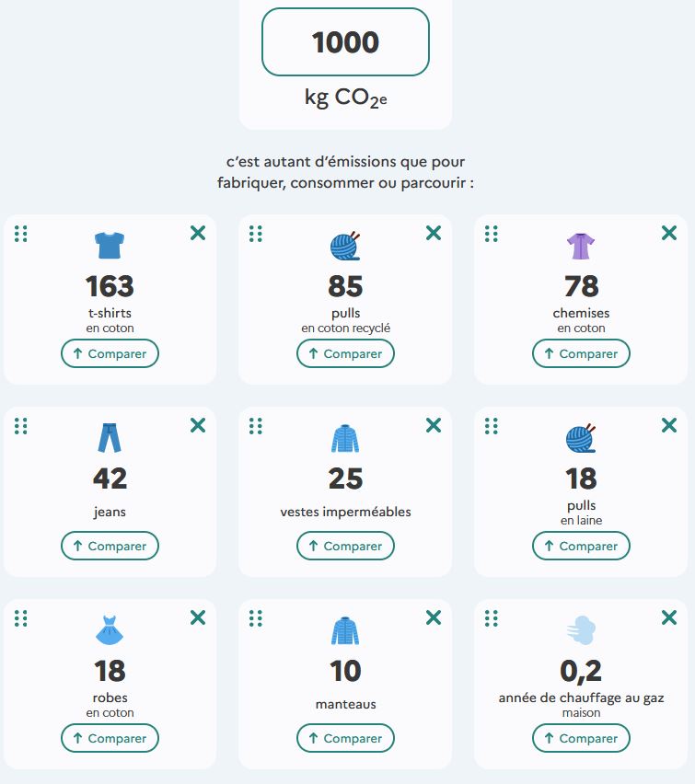Click Comparer on the manteaux card
The image size is (695, 784).
[x=345, y=738]
